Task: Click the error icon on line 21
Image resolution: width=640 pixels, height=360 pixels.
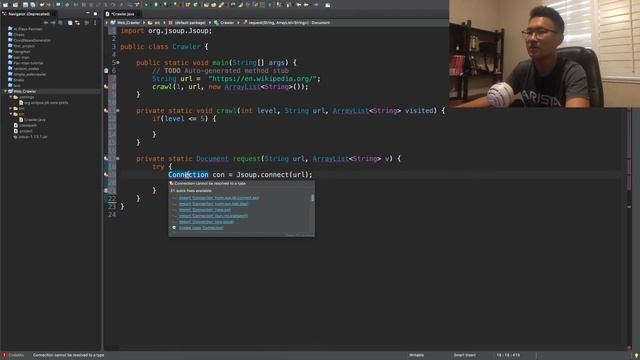Action: pyautogui.click(x=106, y=191)
